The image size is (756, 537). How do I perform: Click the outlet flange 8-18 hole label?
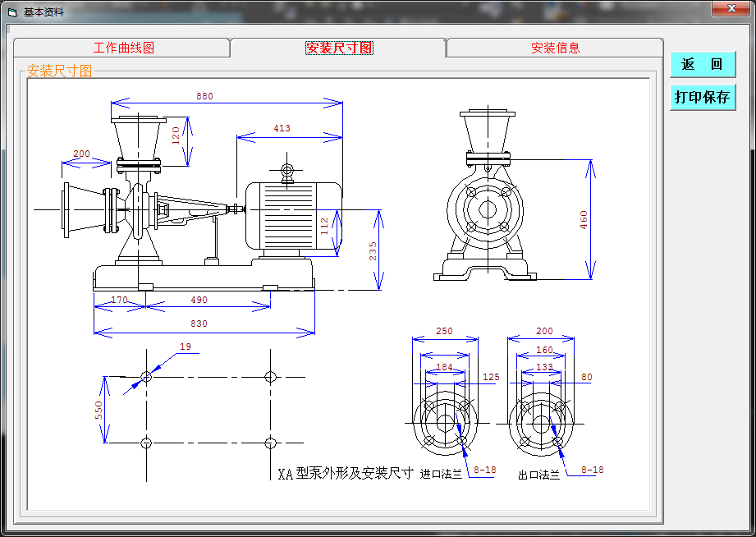tap(592, 470)
